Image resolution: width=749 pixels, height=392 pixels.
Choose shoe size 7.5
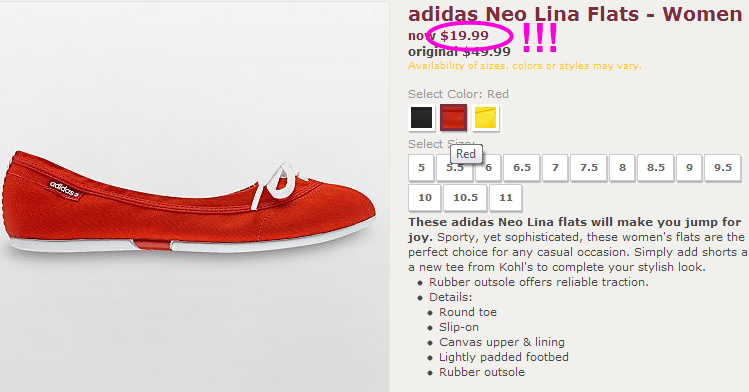pyautogui.click(x=588, y=168)
